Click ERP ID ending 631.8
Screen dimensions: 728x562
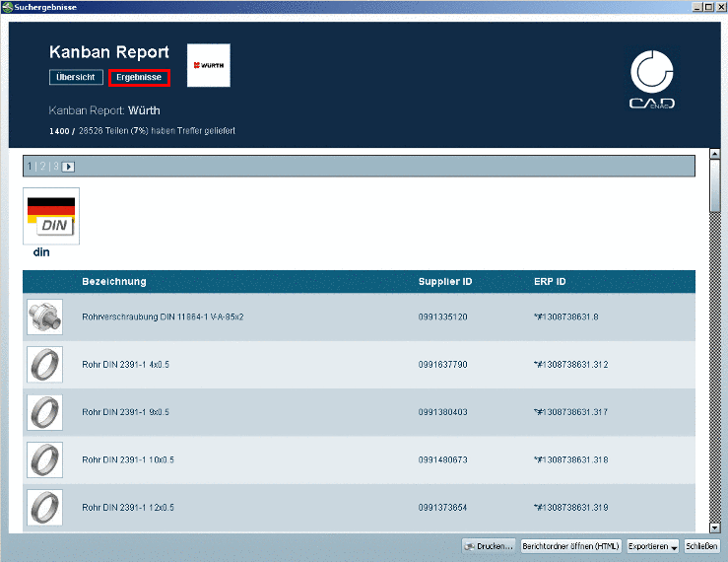pos(566,317)
